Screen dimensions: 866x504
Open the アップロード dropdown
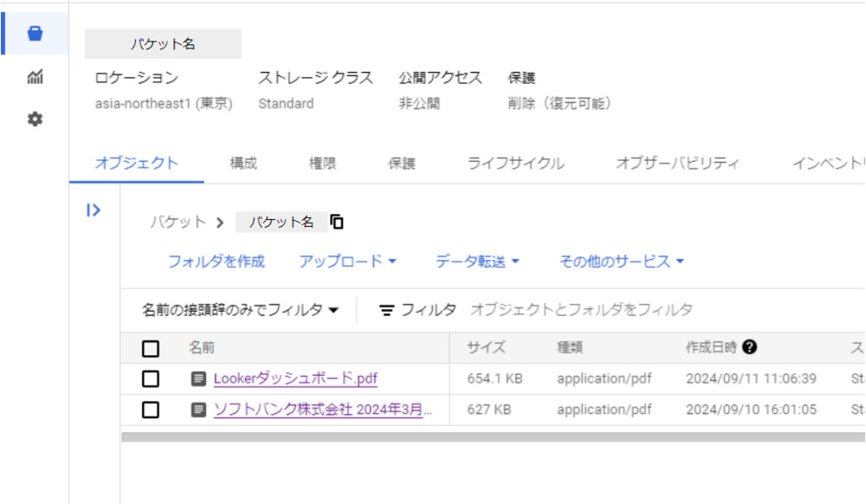[x=344, y=261]
